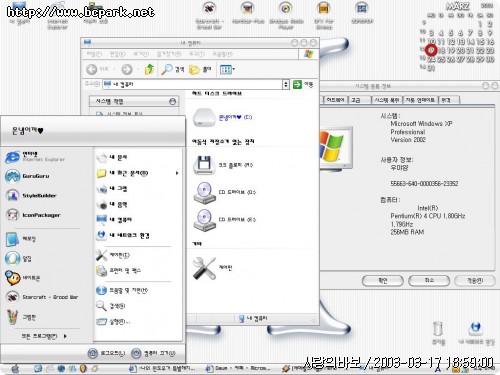Open the address bar dropdown list
The height and width of the screenshot is (375, 500).
pos(286,84)
